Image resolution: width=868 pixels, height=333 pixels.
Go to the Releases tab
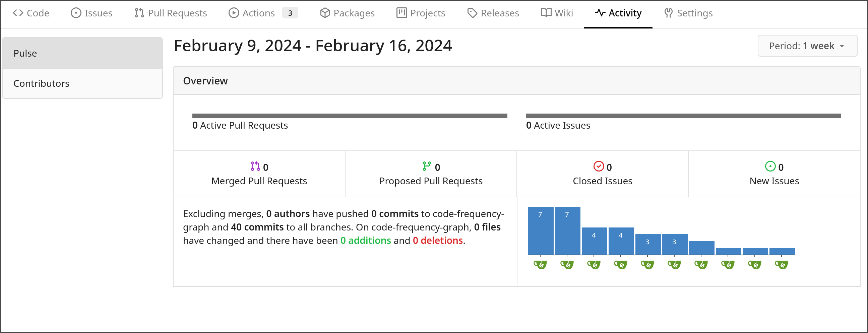coord(493,13)
